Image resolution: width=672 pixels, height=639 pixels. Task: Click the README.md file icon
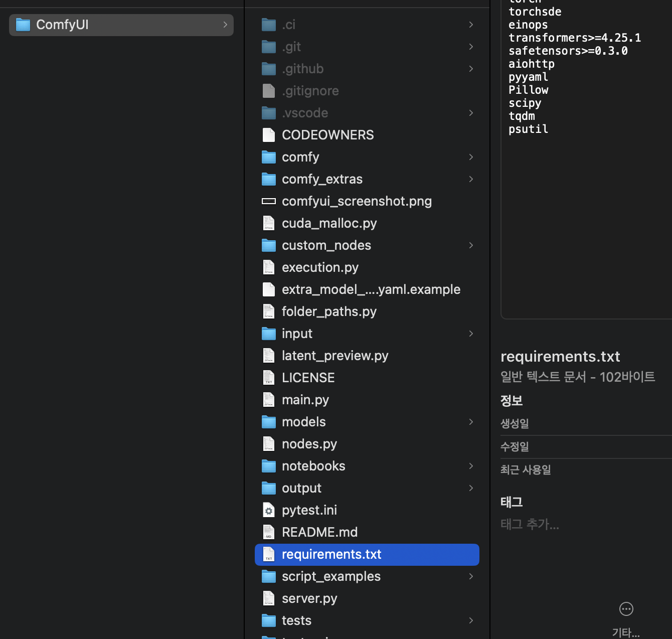coord(269,532)
